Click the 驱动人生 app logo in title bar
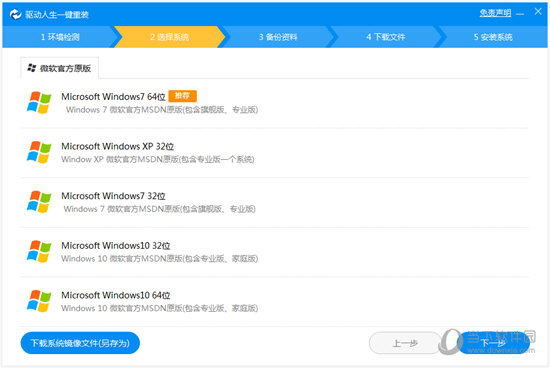This screenshot has height=368, width=550. [x=15, y=14]
